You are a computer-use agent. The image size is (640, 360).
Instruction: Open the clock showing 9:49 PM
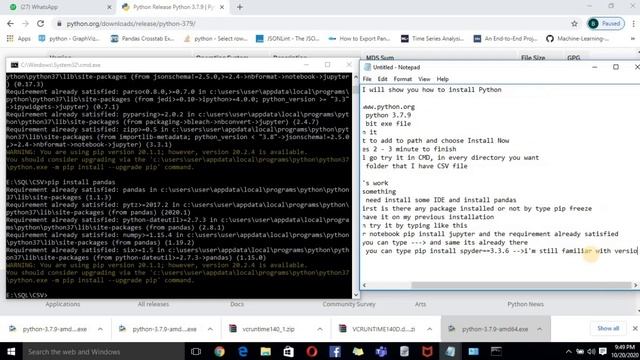click(x=624, y=351)
